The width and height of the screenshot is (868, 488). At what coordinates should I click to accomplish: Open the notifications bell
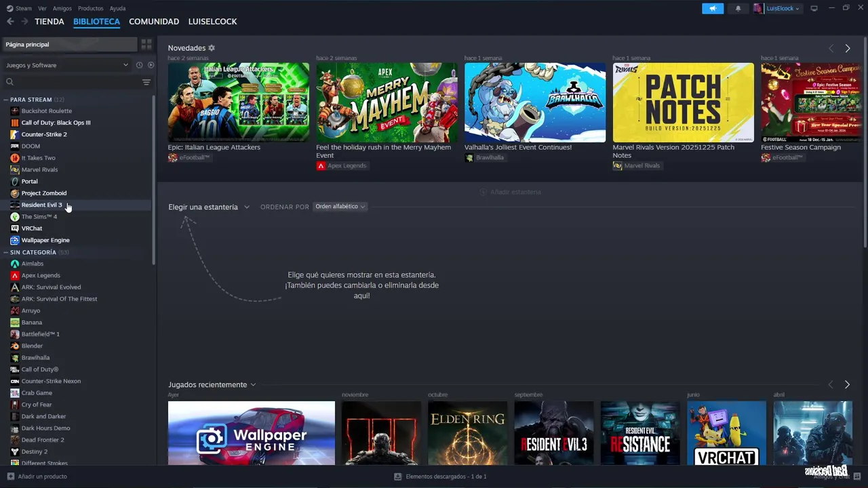(738, 8)
